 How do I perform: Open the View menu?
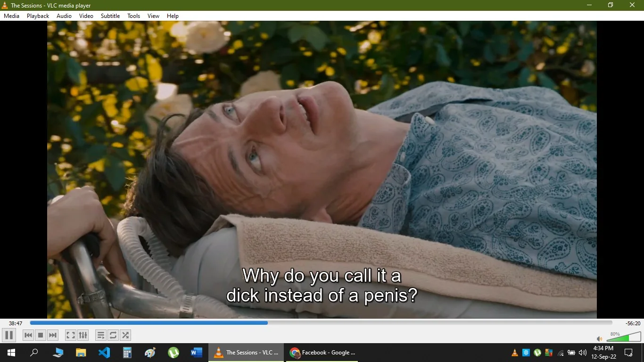[153, 16]
